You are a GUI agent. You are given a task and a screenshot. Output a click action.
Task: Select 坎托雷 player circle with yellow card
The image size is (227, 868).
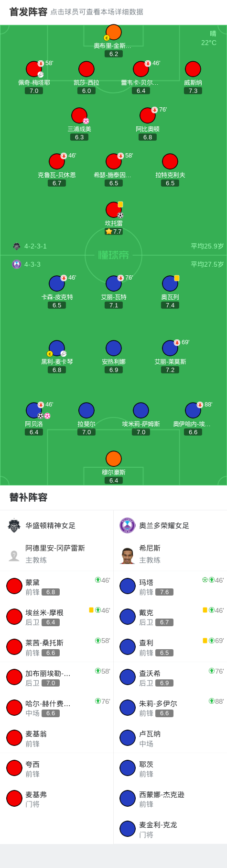(x=113, y=210)
